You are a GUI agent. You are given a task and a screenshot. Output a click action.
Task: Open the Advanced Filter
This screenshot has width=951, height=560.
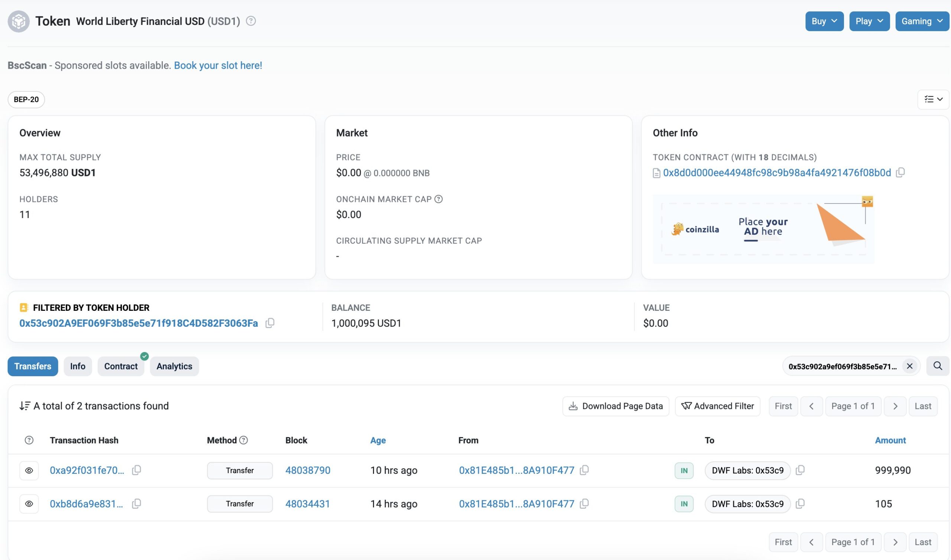(717, 406)
